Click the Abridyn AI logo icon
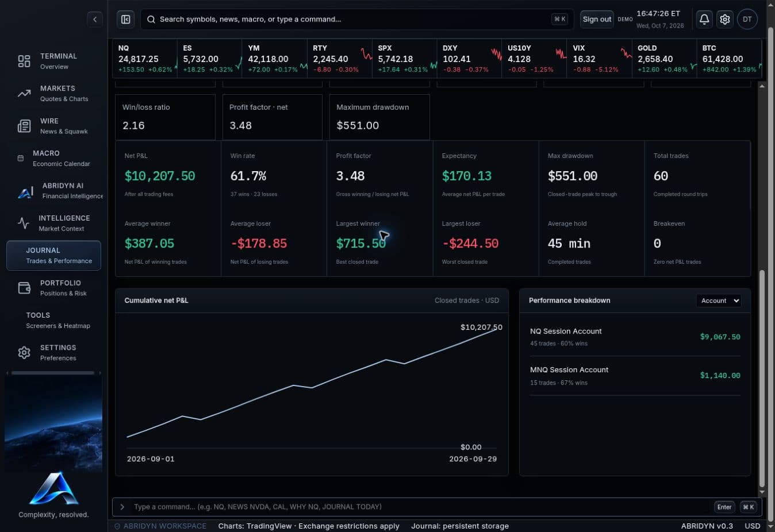Image resolution: width=775 pixels, height=532 pixels. (25, 193)
